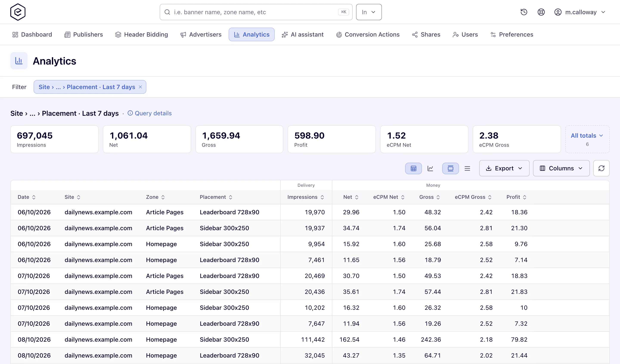Switch to chart view

pyautogui.click(x=430, y=168)
